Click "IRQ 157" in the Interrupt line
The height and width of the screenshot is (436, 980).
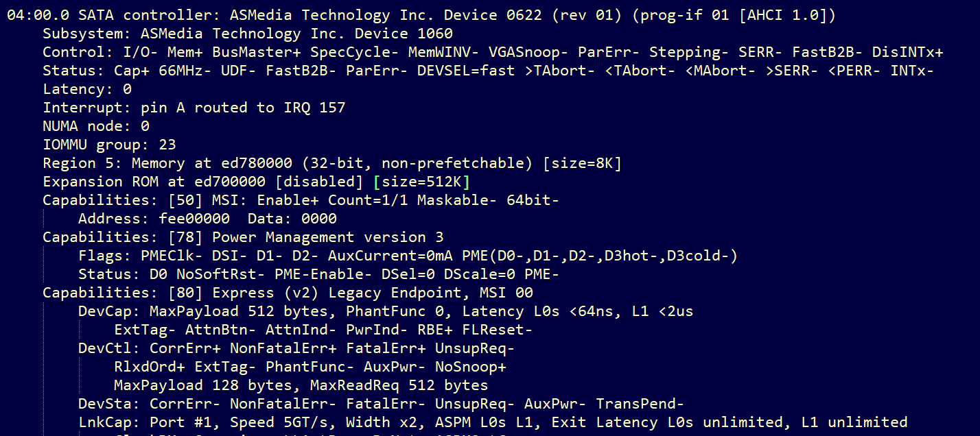(314, 108)
